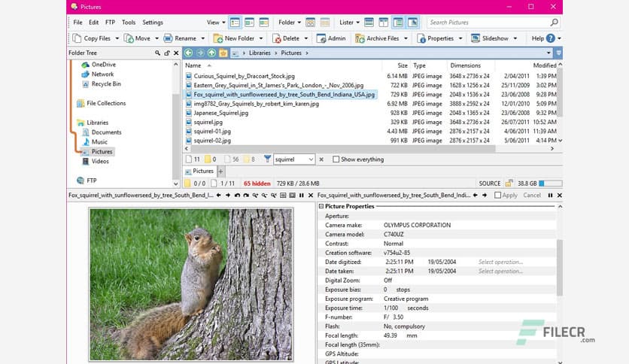Sort by the Size column header
Image resolution: width=629 pixels, height=364 pixels.
[403, 65]
